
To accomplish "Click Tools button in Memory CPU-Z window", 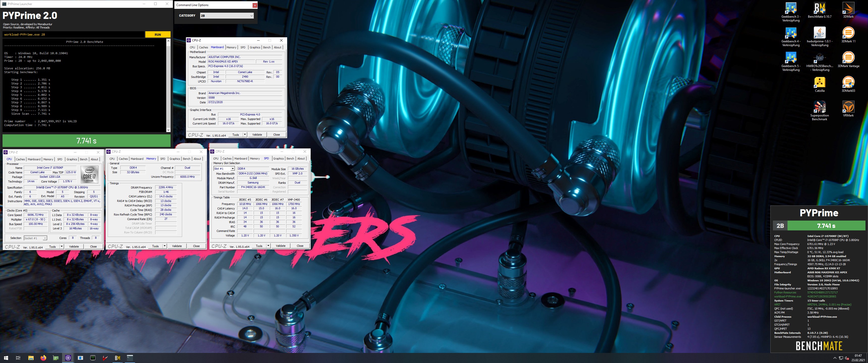I will coord(155,246).
